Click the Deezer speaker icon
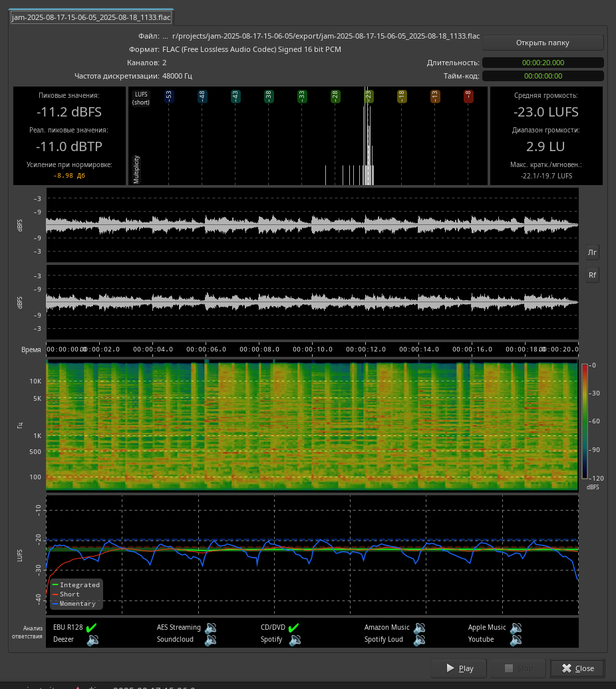616x689 pixels. (x=92, y=640)
